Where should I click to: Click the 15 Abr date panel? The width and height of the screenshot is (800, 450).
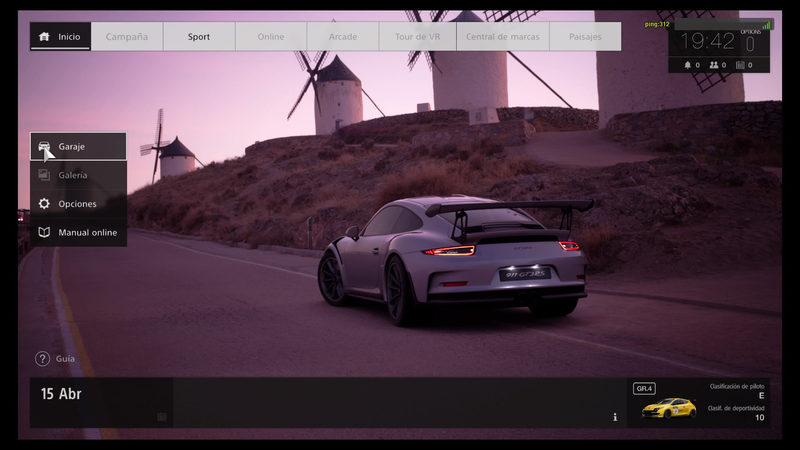(x=100, y=402)
